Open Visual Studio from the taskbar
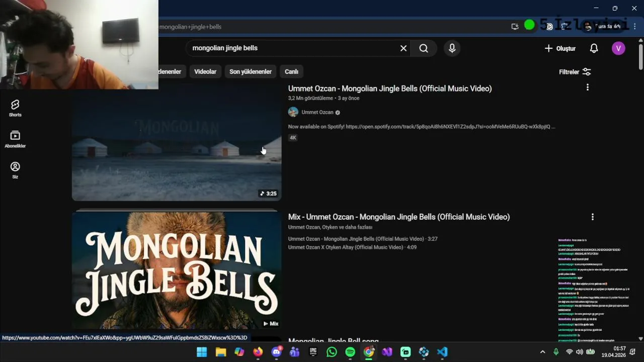 pyautogui.click(x=387, y=352)
